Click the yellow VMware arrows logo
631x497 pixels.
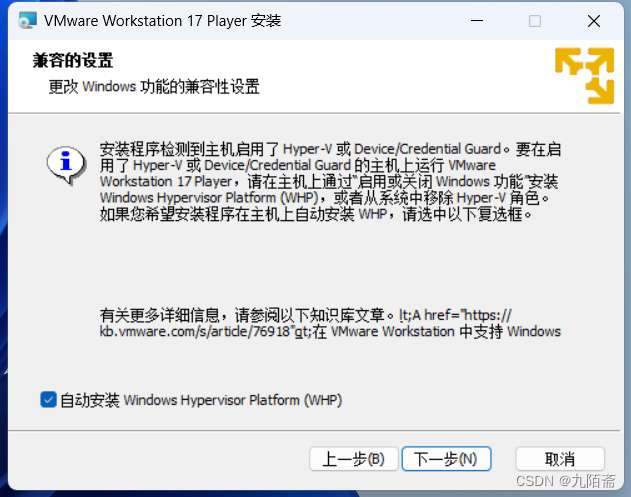coord(584,76)
